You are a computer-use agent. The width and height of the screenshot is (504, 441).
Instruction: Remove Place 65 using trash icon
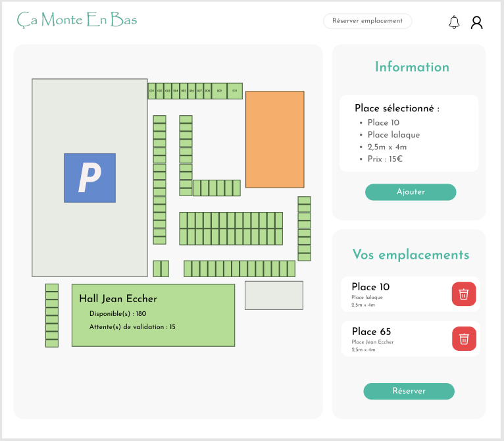tap(464, 339)
